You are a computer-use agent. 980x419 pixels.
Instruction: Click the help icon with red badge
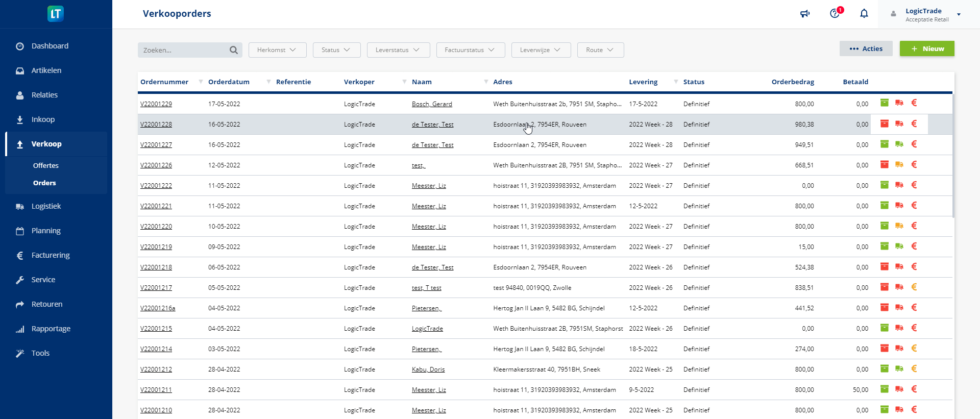point(835,13)
